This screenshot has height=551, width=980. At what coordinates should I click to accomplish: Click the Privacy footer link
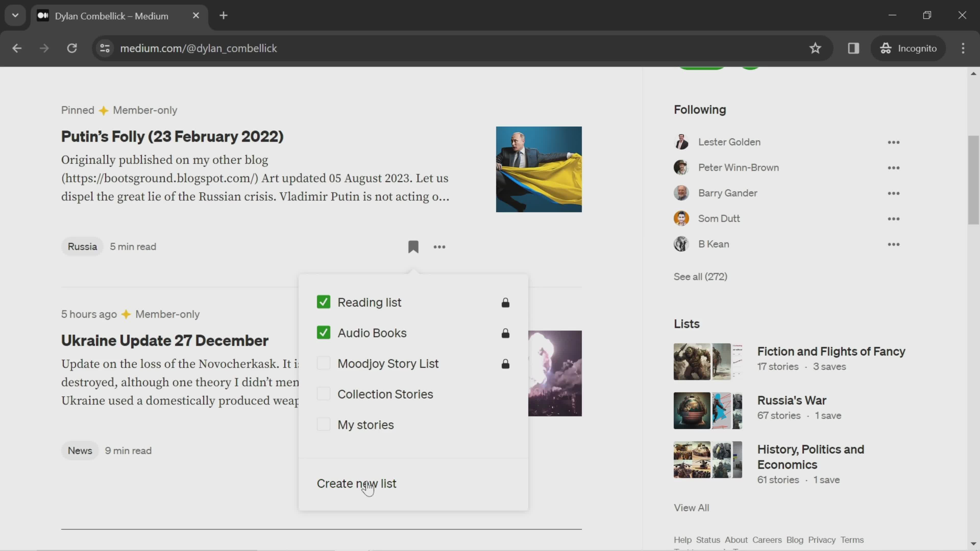point(822,540)
